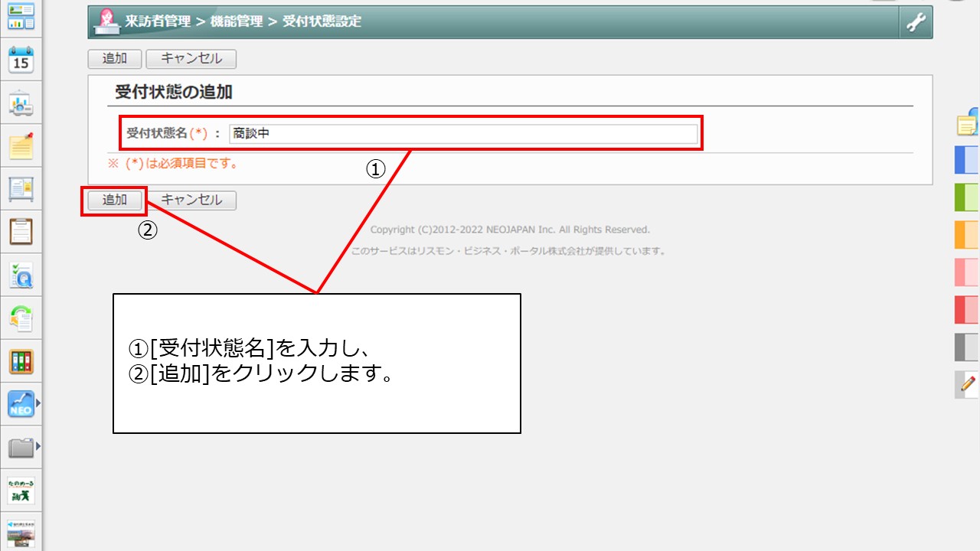Open the checklist with magnifier icon

click(21, 275)
